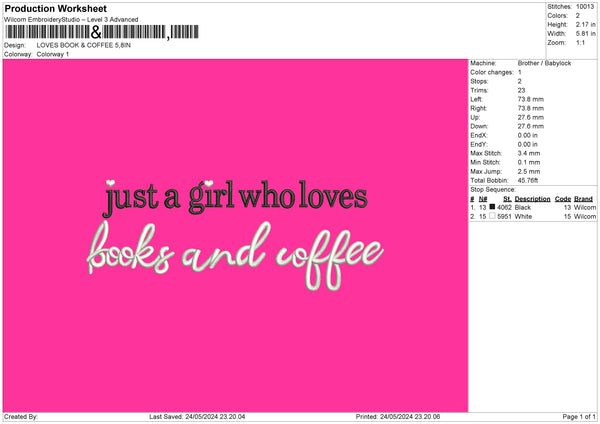
Task: Click the Min Stitch value '0.1 mm'
Action: pos(529,163)
